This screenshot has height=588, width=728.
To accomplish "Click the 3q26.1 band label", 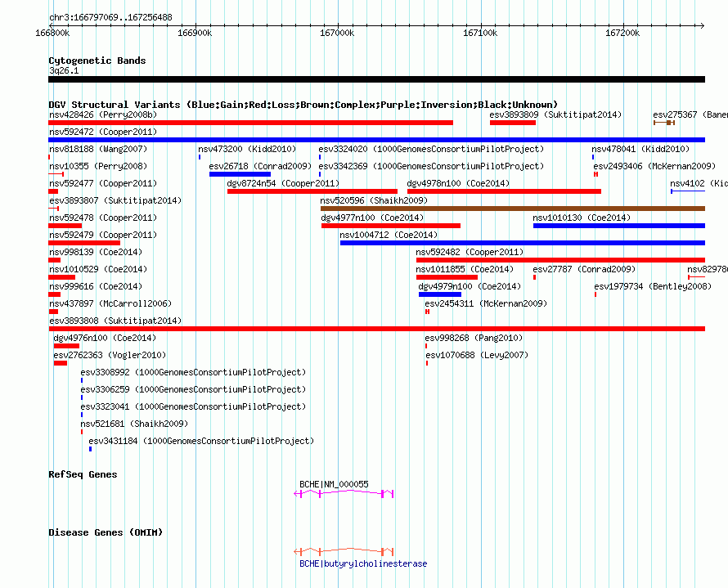I will [64, 70].
